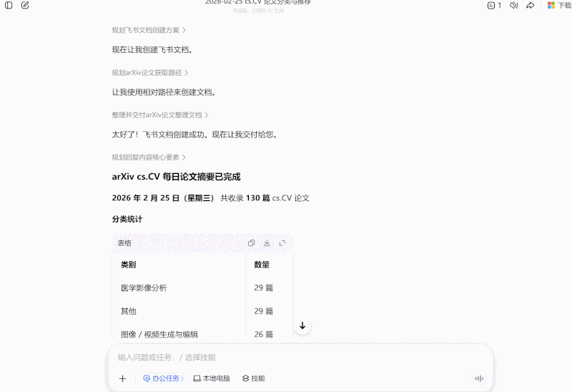Copy the table with the copy icon
This screenshot has width=572, height=392.
pyautogui.click(x=251, y=243)
